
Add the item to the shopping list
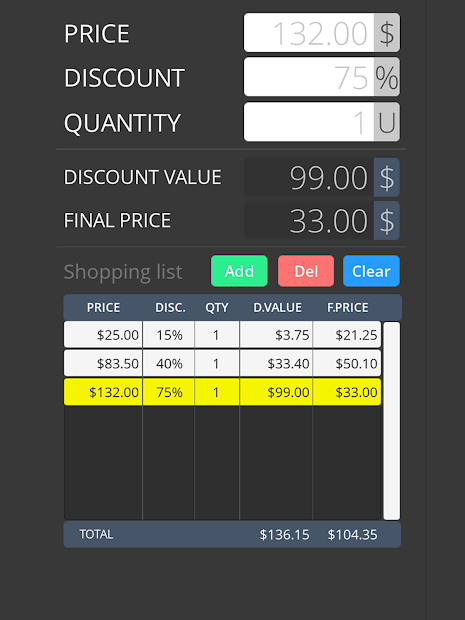pos(239,271)
